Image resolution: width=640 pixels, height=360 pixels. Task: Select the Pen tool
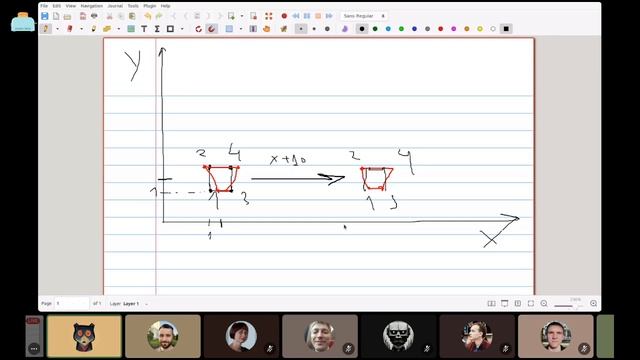(46, 29)
